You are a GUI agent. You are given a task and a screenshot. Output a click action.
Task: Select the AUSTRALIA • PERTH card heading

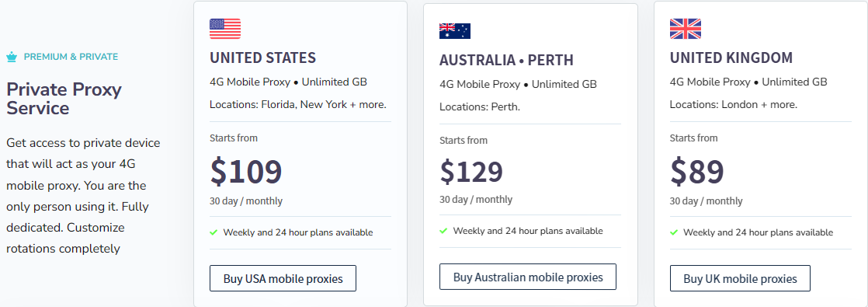[506, 60]
